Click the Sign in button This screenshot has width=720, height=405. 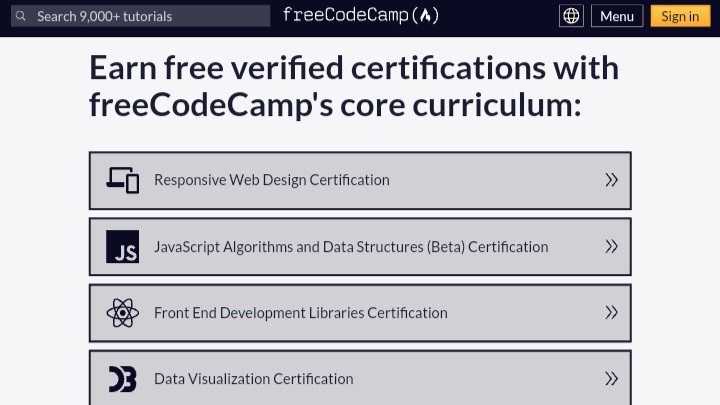680,16
